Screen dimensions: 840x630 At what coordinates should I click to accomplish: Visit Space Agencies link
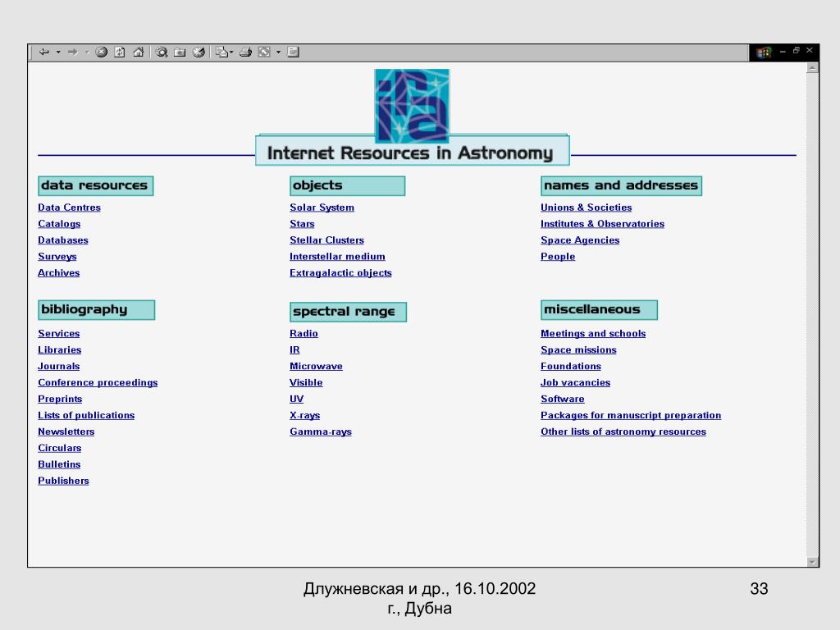[580, 240]
